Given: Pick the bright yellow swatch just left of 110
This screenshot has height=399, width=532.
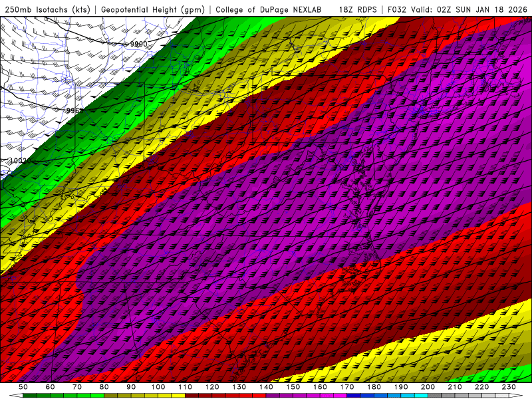Looking at the screenshot, I should click(x=178, y=395).
